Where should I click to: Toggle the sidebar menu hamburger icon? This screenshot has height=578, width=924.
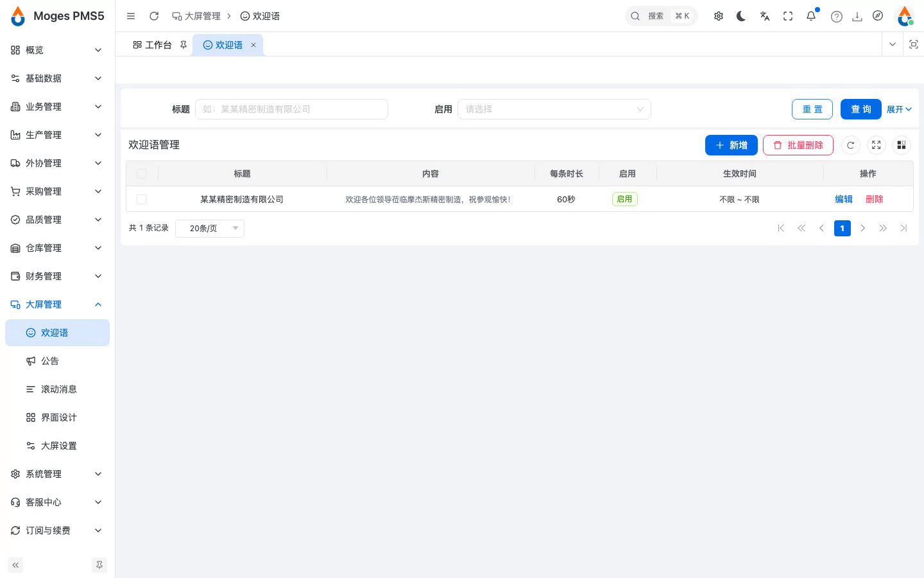point(131,16)
